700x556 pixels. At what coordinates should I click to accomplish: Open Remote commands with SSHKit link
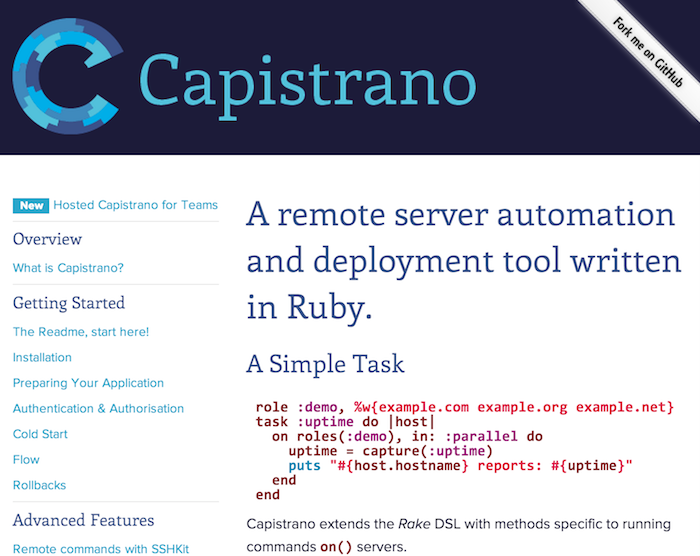(101, 549)
